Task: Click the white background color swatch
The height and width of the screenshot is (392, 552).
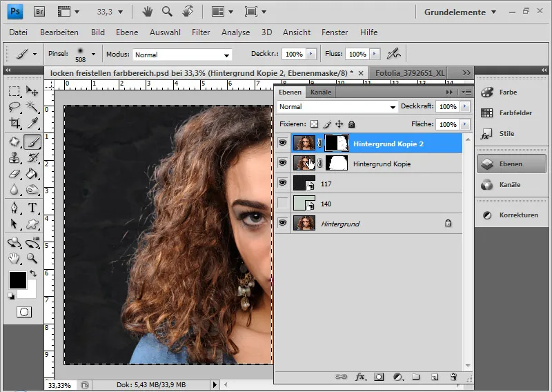Action: click(x=30, y=292)
